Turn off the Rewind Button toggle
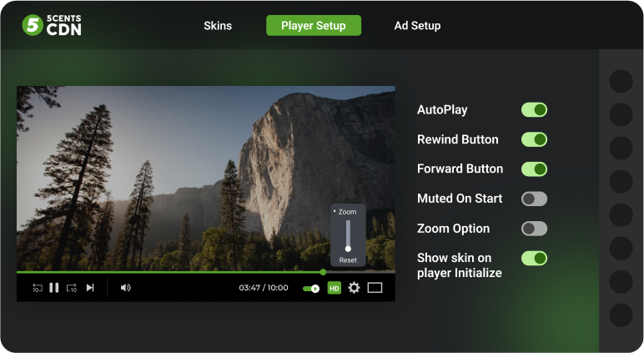 coord(534,139)
